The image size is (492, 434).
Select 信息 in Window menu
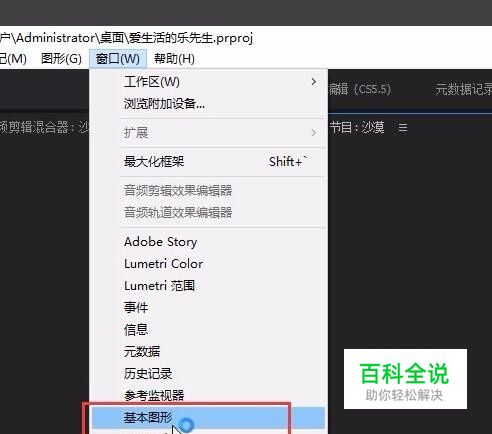[209, 329]
